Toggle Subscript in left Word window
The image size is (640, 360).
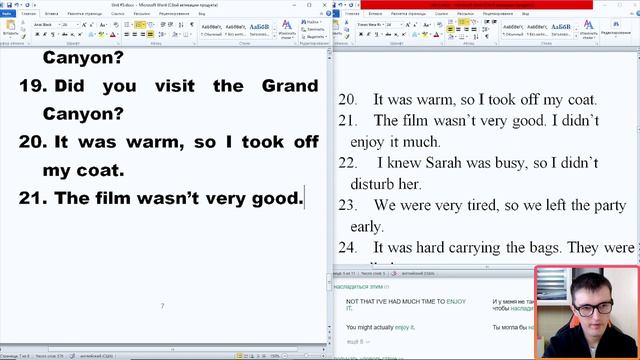pos(72,34)
